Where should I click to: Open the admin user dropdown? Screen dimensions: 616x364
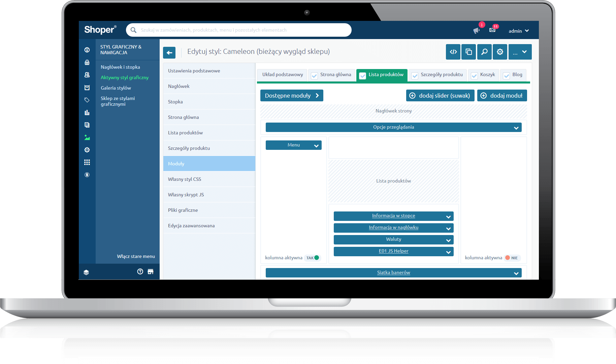(519, 31)
